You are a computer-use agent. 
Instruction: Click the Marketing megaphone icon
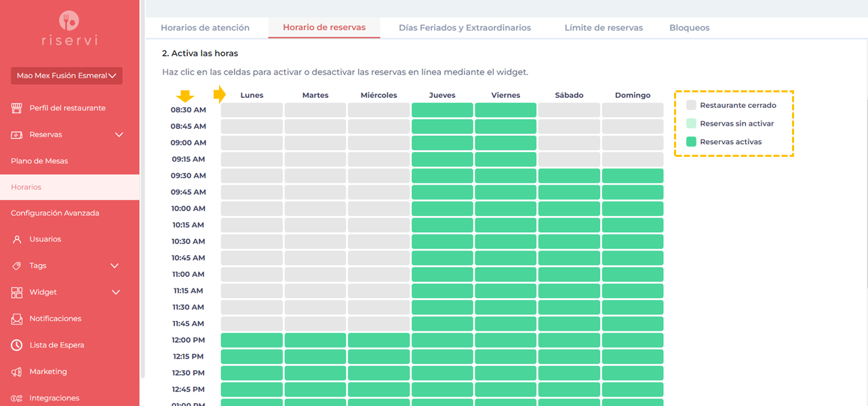pyautogui.click(x=17, y=371)
